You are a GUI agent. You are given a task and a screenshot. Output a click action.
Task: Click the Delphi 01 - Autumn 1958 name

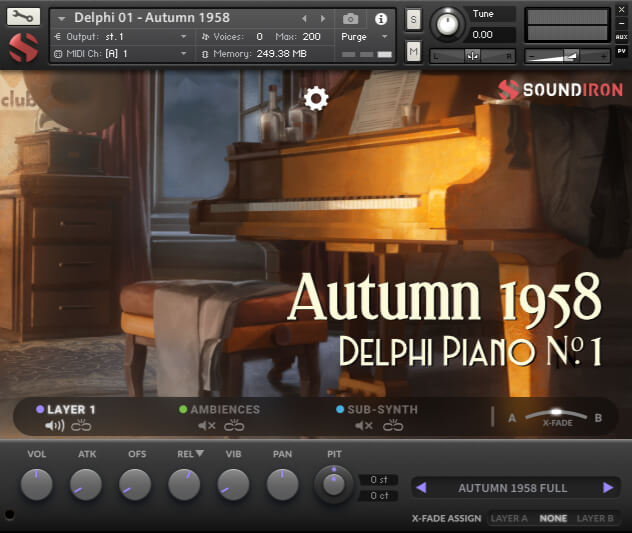152,18
